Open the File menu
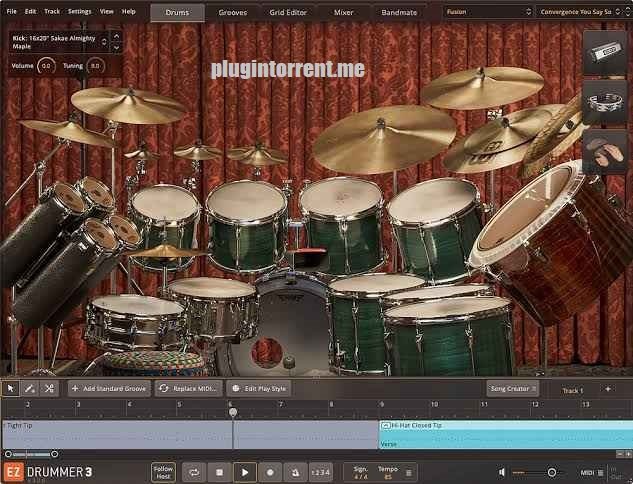This screenshot has height=484, width=633. coord(12,11)
